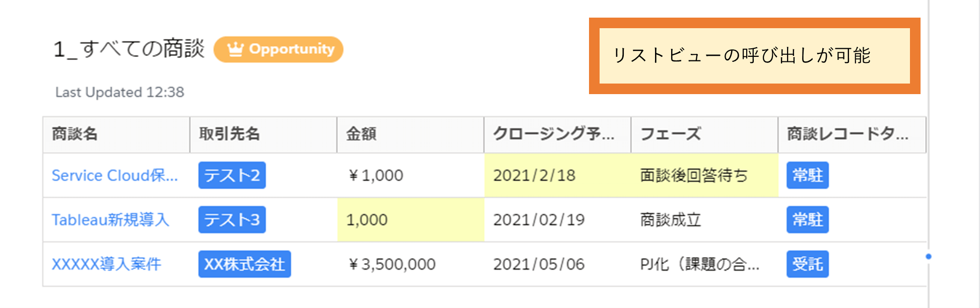The width and height of the screenshot is (980, 308).
Task: Click the 常駐 record type badge on first row
Action: (x=807, y=175)
